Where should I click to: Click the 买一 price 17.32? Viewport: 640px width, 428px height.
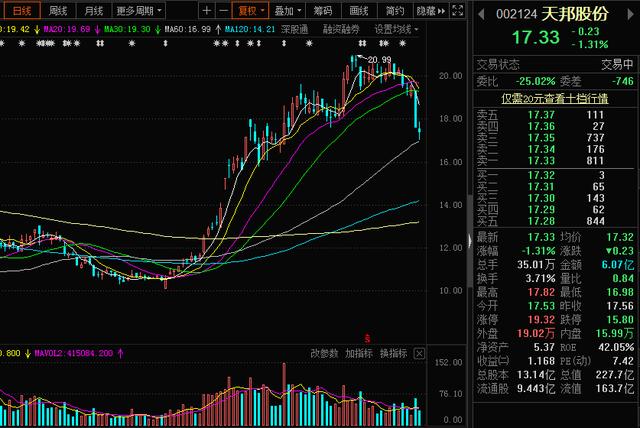pos(541,175)
